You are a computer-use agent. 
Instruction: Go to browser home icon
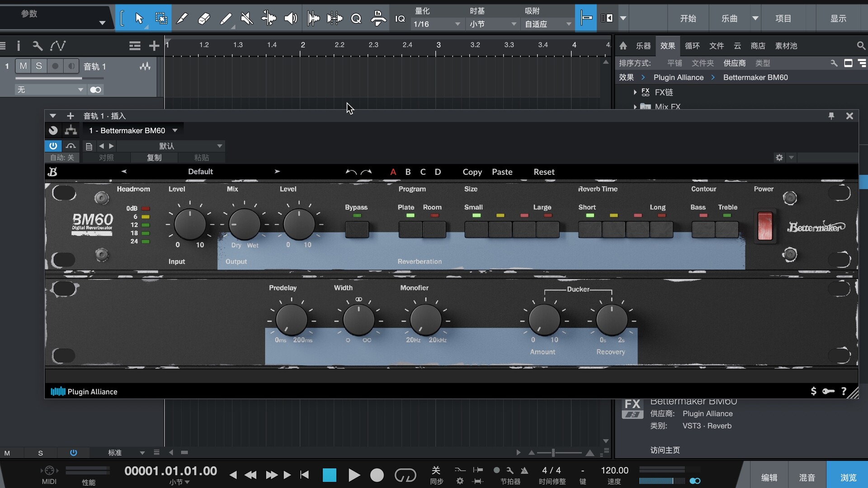tap(623, 46)
